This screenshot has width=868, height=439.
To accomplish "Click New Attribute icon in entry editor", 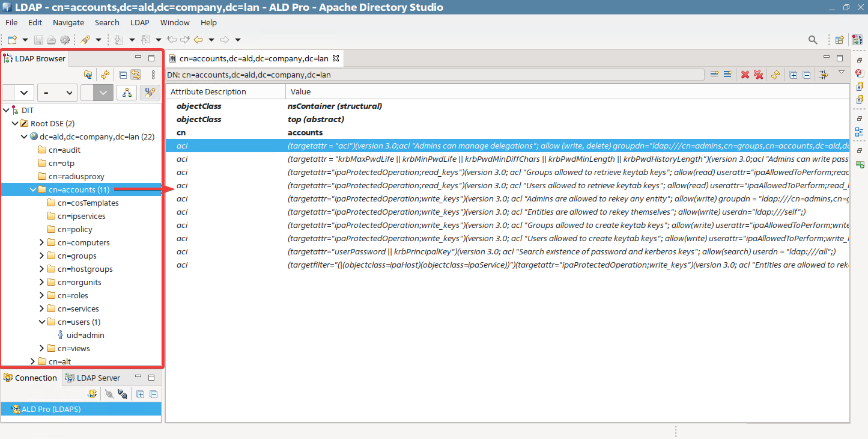I will click(714, 75).
